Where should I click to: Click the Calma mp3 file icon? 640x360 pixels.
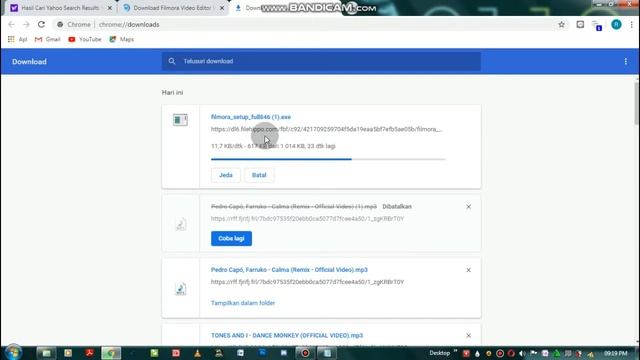(180, 289)
